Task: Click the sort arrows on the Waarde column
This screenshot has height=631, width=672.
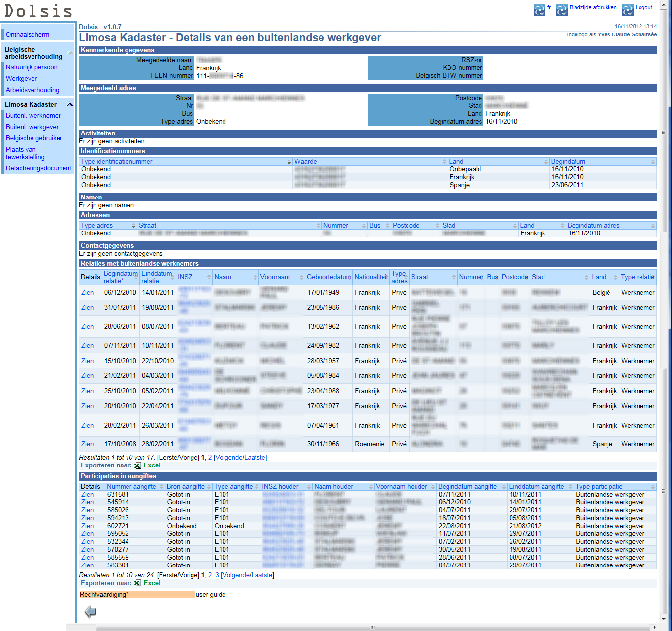Action: click(445, 162)
